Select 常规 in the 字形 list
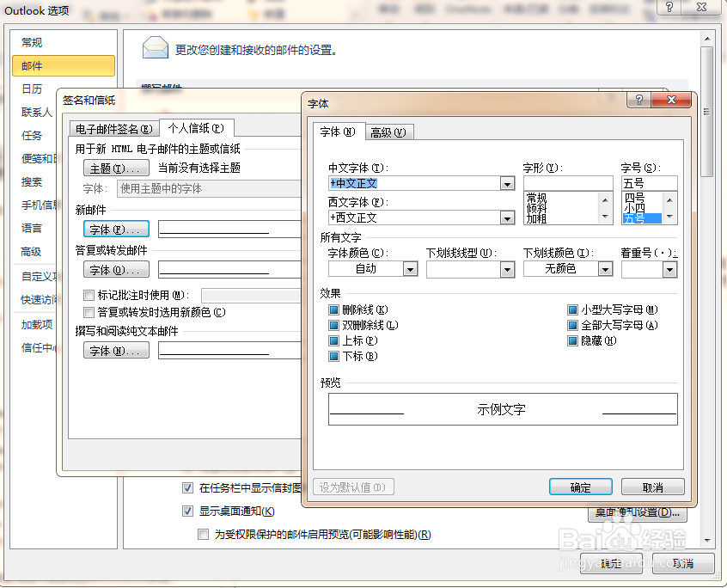The image size is (727, 588). pyautogui.click(x=536, y=198)
